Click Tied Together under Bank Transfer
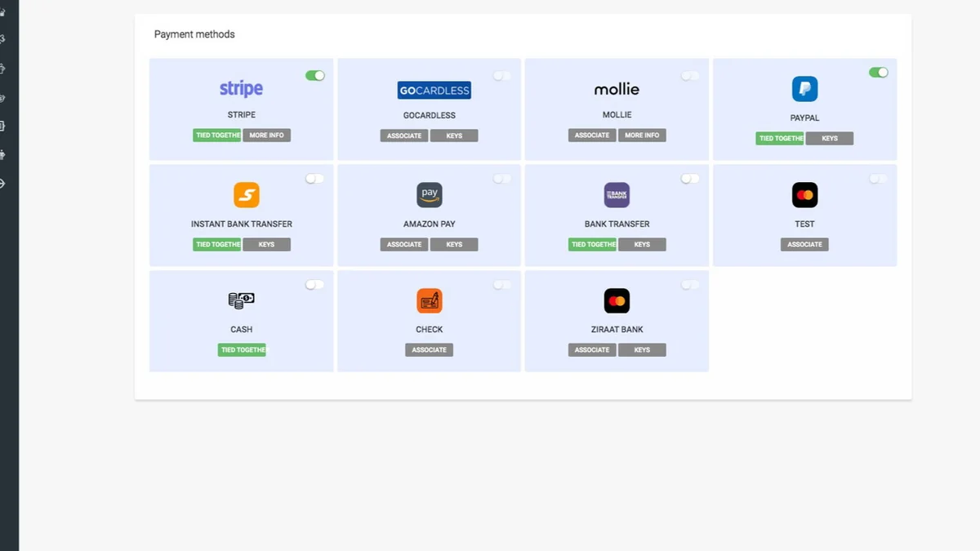 click(593, 244)
